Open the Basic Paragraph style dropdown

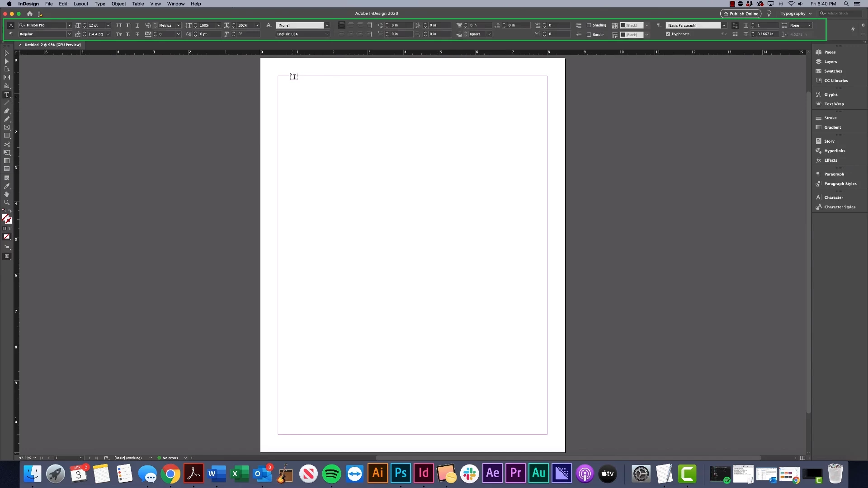pos(724,25)
